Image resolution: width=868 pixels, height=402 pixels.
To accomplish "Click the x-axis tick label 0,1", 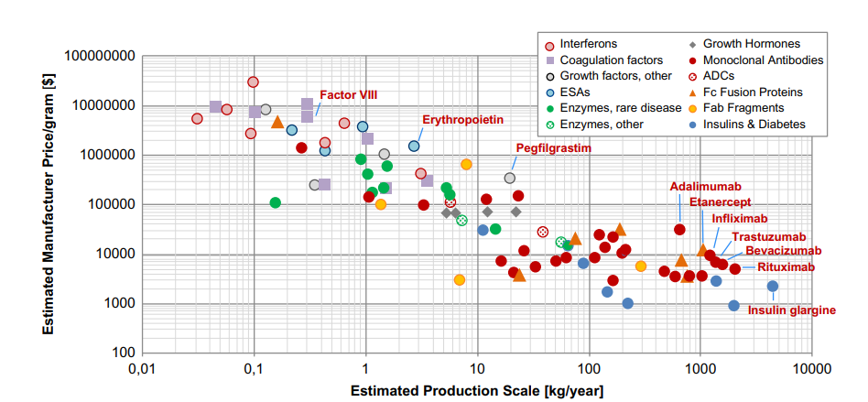I will [254, 367].
